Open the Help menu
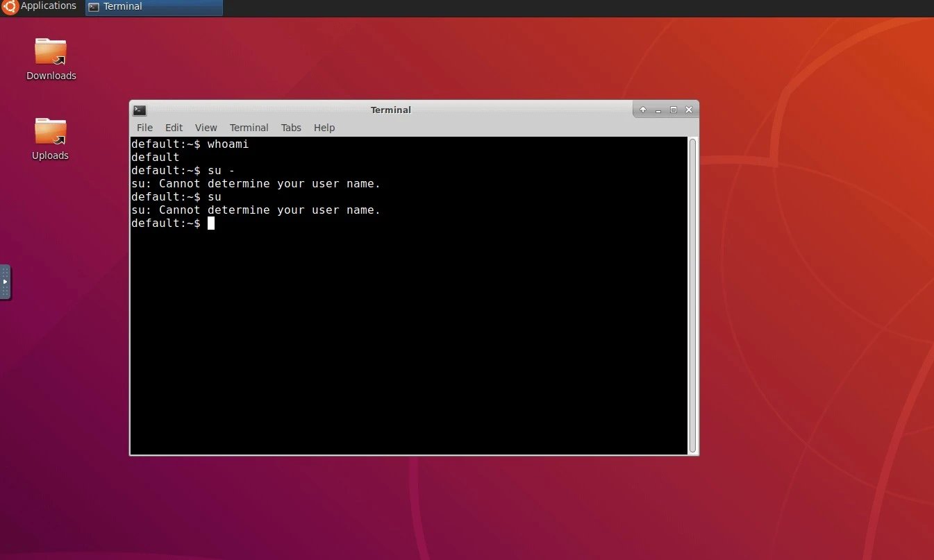The image size is (934, 560). [x=324, y=128]
